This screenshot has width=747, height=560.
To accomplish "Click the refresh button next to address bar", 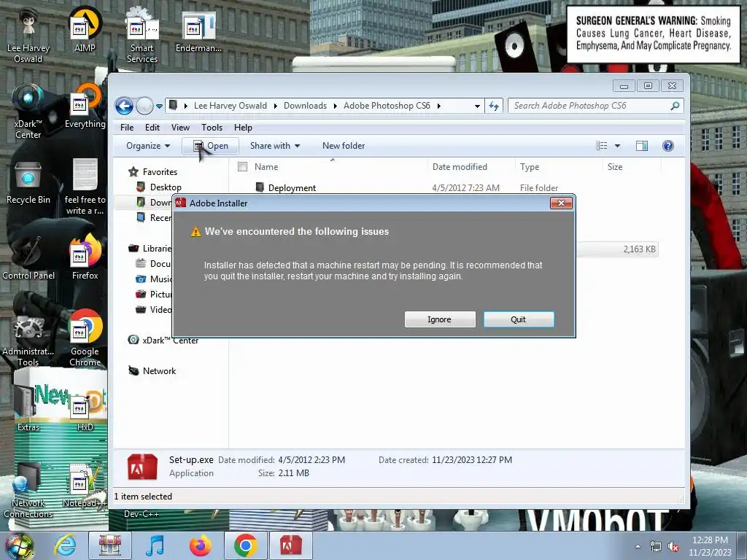I will [x=494, y=106].
